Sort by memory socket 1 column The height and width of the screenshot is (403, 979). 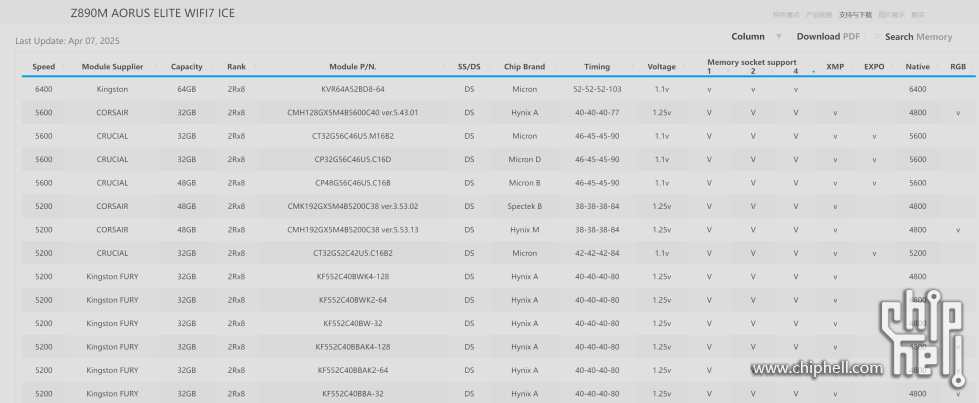pyautogui.click(x=709, y=71)
